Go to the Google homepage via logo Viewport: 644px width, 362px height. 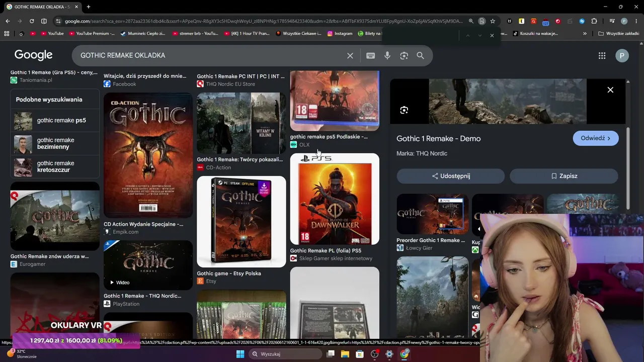[33, 55]
